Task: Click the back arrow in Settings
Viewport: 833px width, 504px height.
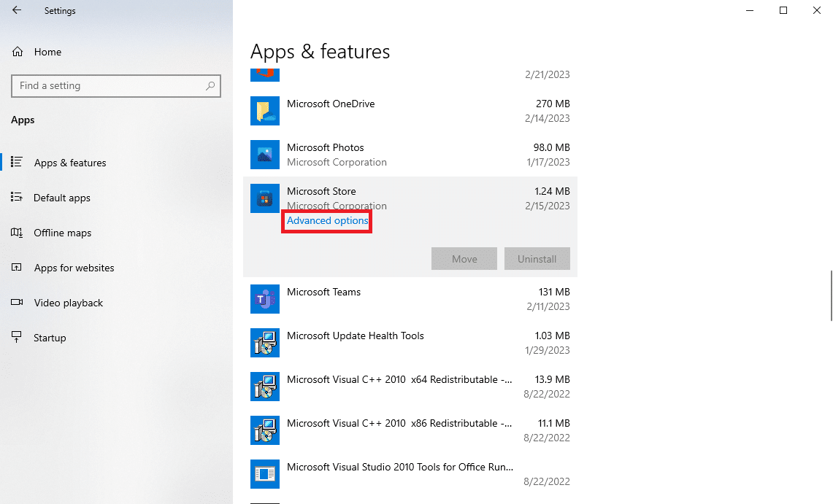Action: coord(17,10)
